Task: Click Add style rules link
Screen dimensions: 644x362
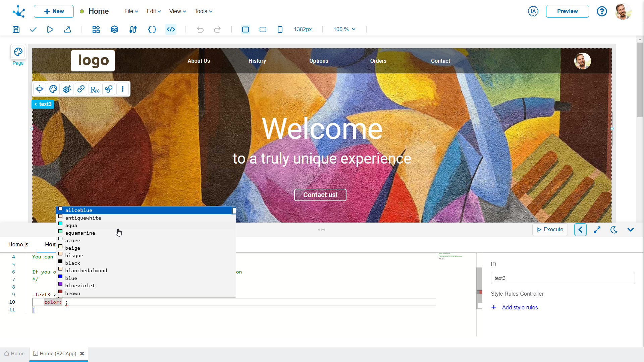Action: click(x=520, y=308)
